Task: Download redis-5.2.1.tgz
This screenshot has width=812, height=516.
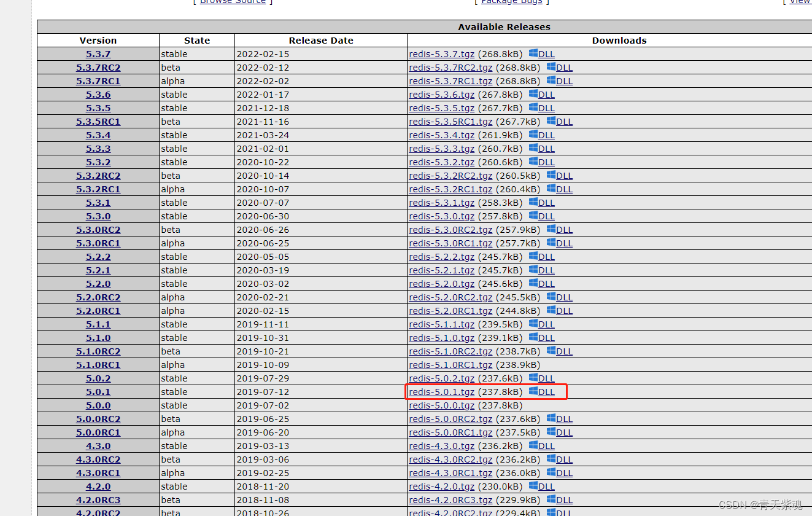Action: click(x=442, y=270)
